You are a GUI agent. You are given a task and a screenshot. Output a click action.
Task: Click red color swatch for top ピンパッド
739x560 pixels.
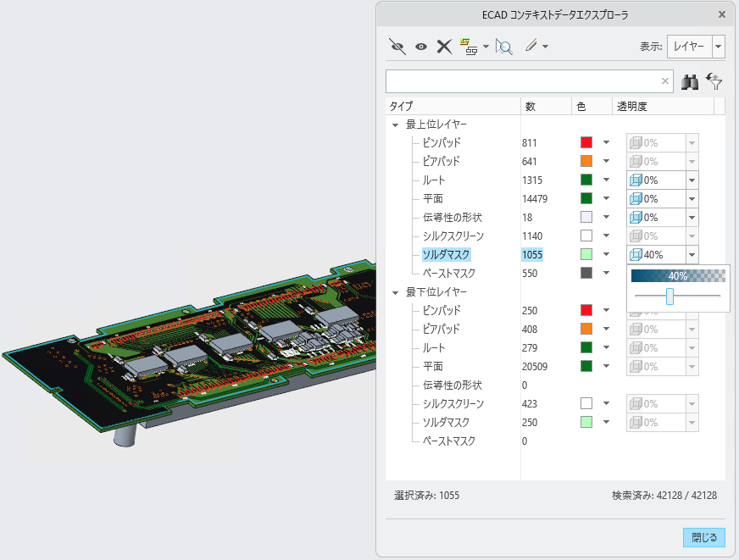point(586,142)
